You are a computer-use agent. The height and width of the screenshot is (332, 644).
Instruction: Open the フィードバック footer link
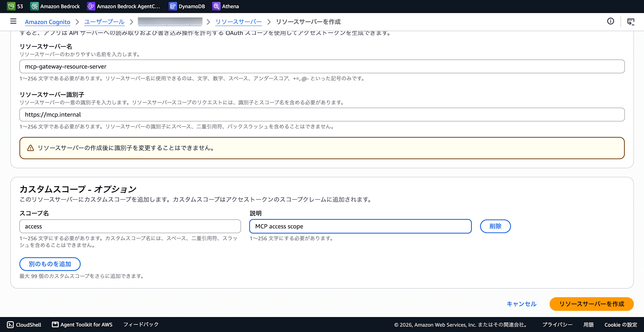(x=141, y=325)
